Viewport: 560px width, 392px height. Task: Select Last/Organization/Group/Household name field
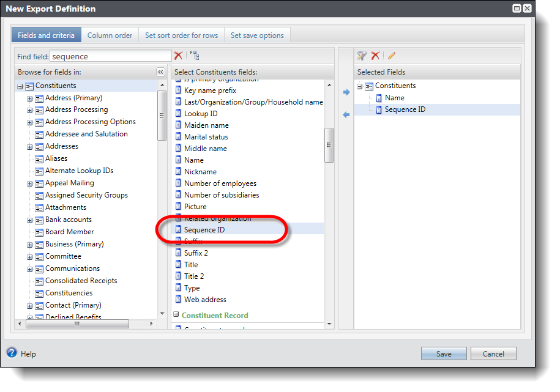tap(253, 102)
